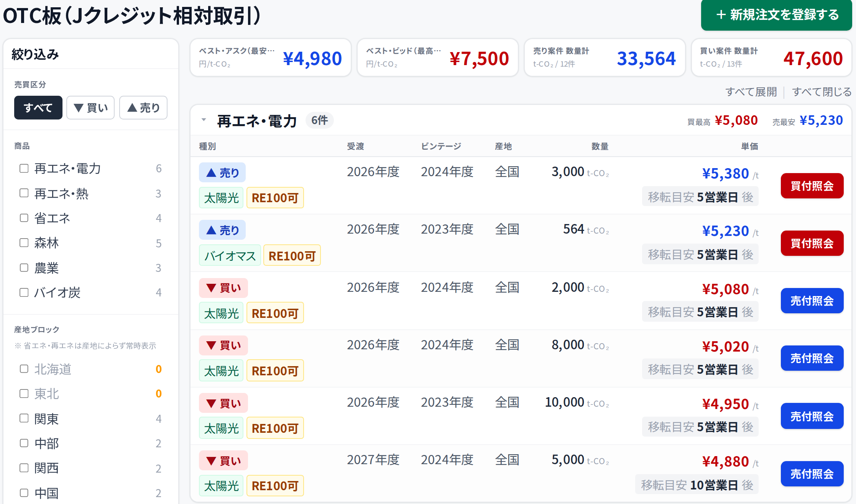Click the すべて展開 link
The image size is (856, 504).
coord(751,92)
